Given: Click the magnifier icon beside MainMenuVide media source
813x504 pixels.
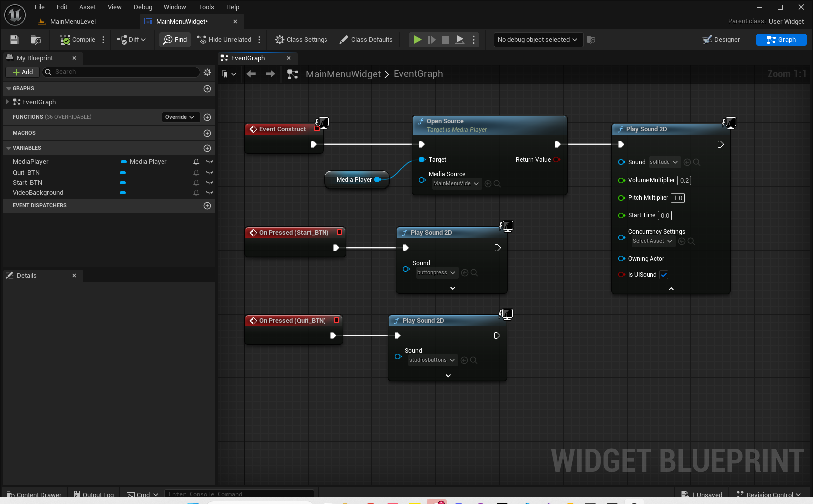Looking at the screenshot, I should (x=497, y=184).
